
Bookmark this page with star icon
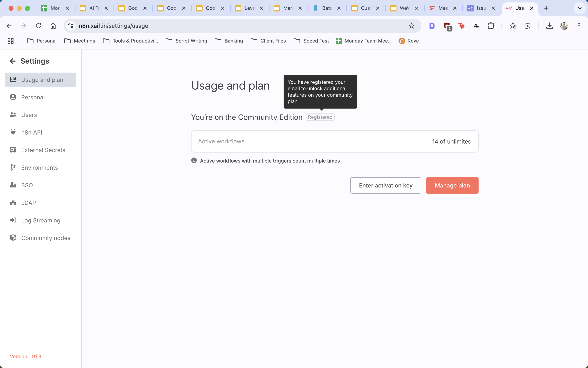coord(411,26)
